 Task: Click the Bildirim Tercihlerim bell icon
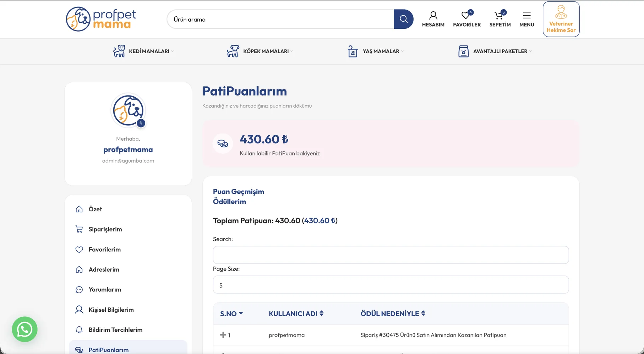tap(79, 330)
